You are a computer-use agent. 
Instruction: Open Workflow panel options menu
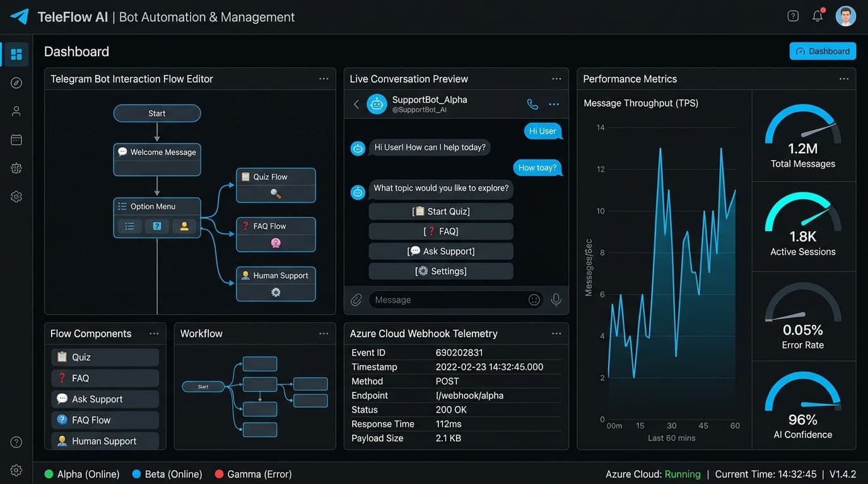(324, 333)
